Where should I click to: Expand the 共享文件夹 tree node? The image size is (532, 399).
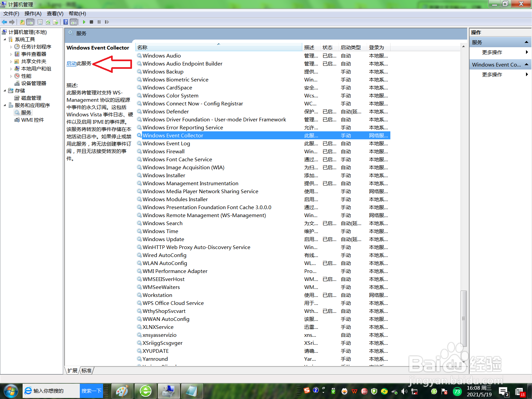tap(11, 62)
